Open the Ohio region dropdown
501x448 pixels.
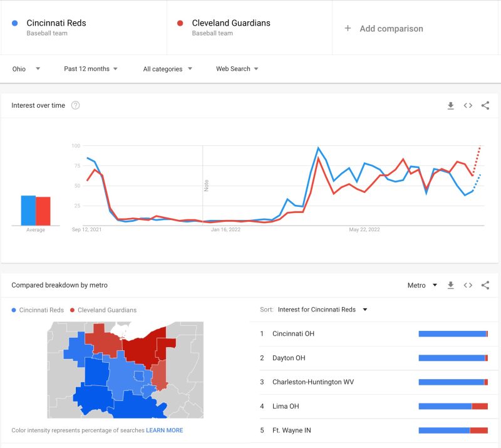[25, 70]
